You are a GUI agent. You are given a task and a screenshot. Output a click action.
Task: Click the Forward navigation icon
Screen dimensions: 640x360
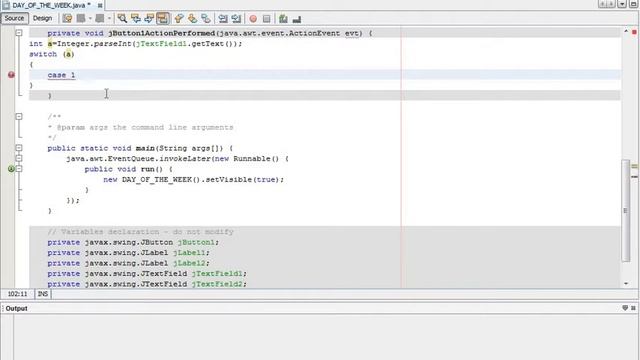tap(100, 18)
